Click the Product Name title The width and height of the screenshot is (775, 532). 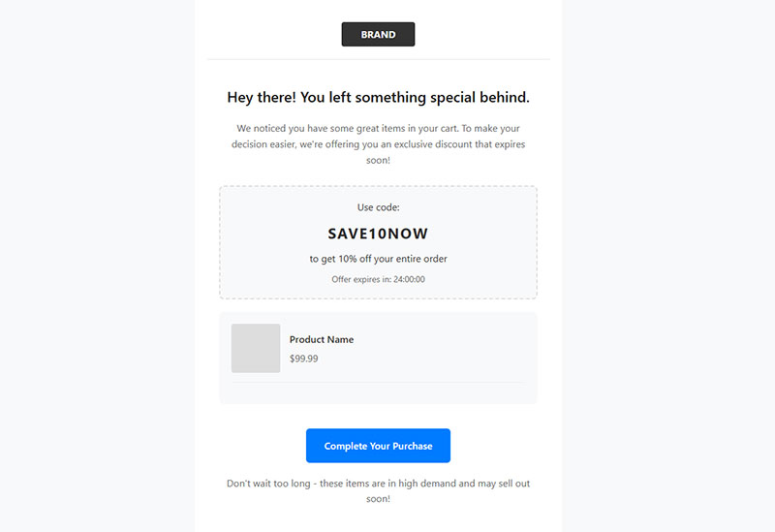coord(322,340)
